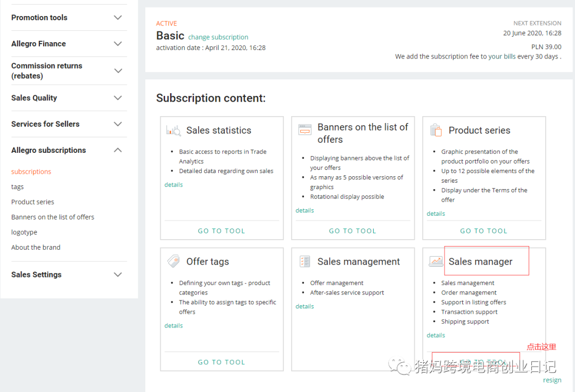Viewport: 575px width, 392px height.
Task: Click the resign link
Action: click(x=552, y=380)
